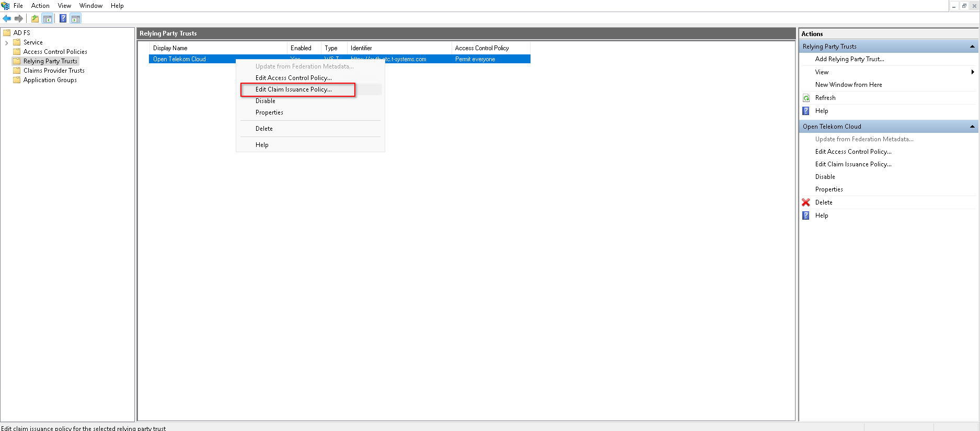Select Access Control Policies in the tree
The image size is (980, 431).
point(55,52)
